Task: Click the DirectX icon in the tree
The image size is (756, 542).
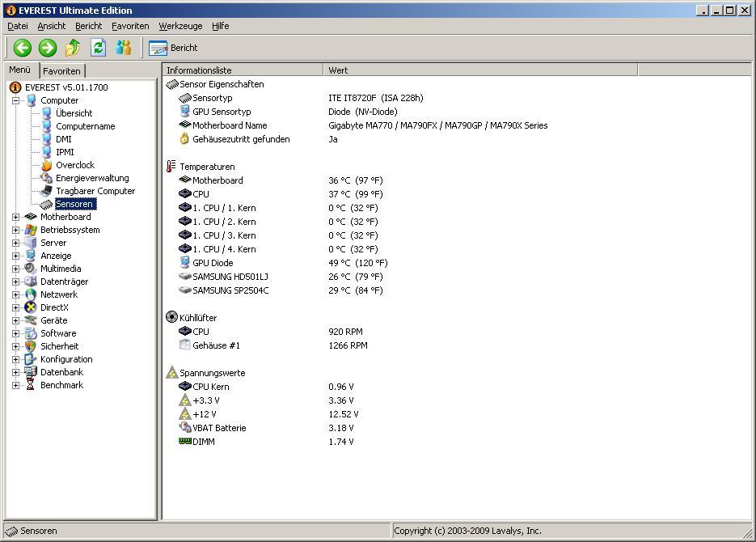Action: point(31,307)
